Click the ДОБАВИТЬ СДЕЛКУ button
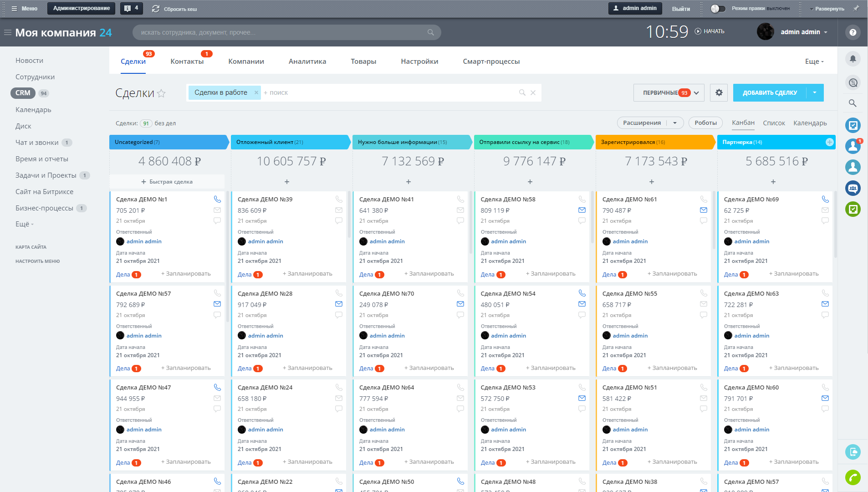This screenshot has height=492, width=868. [770, 93]
